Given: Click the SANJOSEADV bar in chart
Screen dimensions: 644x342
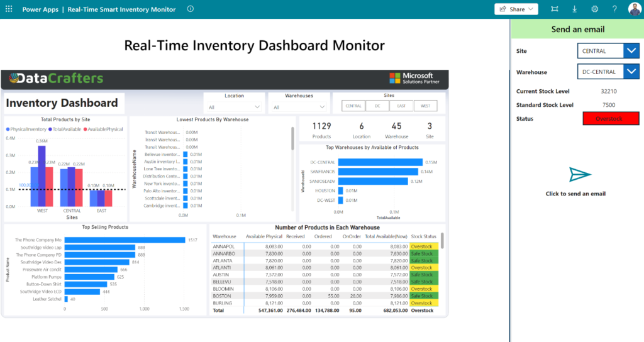Looking at the screenshot, I should pos(373,181).
